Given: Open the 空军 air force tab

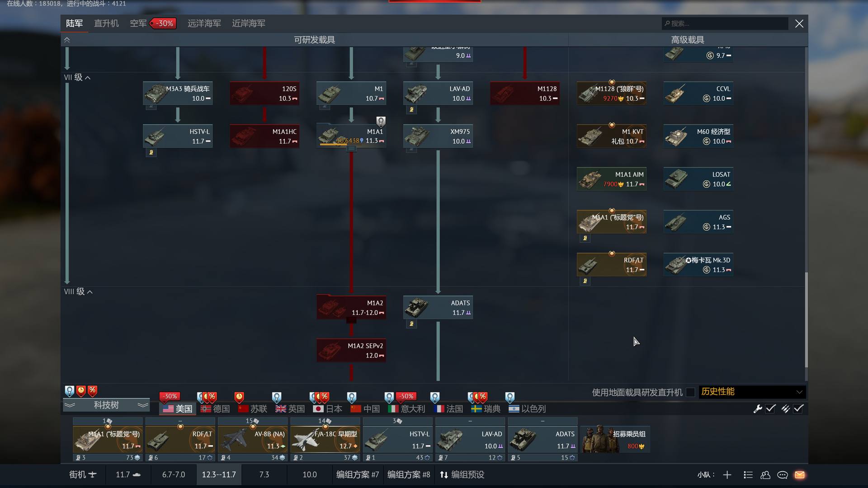Looking at the screenshot, I should [138, 23].
